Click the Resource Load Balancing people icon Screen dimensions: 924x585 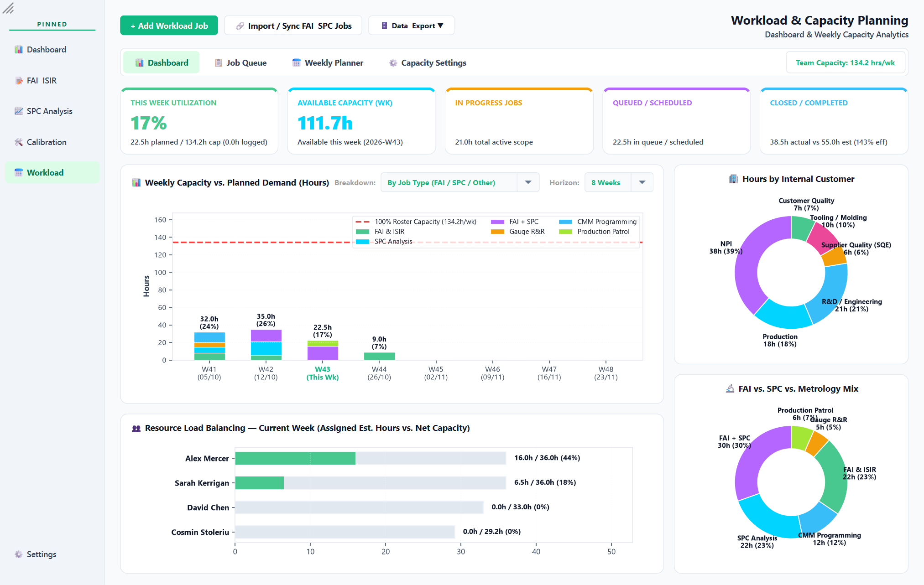[x=136, y=428]
